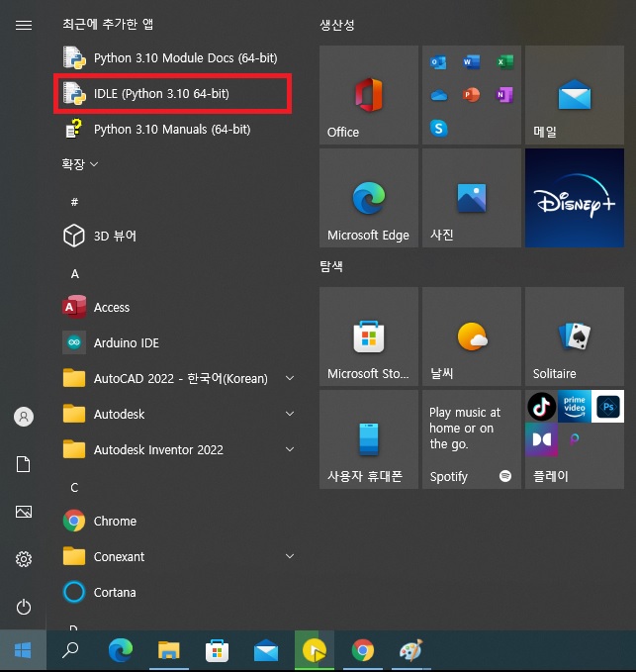The height and width of the screenshot is (672, 636).
Task: Open the 날씨 weather tile
Action: [x=472, y=336]
